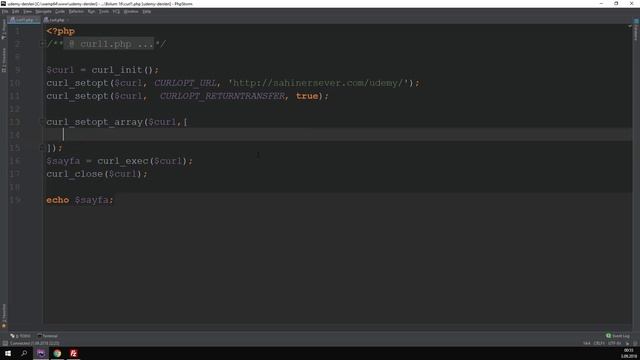The width and height of the screenshot is (640, 360).
Task: Open the File menu
Action: click(5, 11)
